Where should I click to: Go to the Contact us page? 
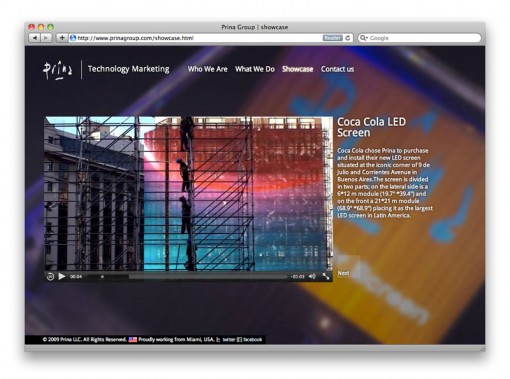(337, 69)
